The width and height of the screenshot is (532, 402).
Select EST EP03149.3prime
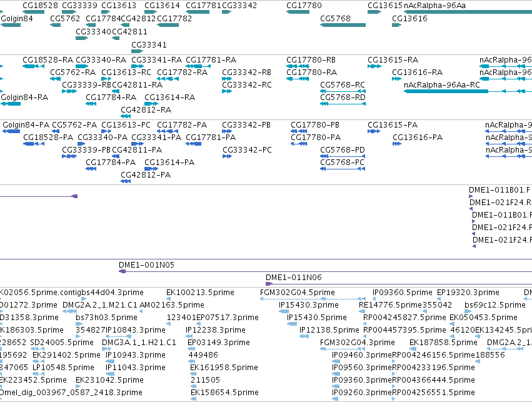coord(191,349)
